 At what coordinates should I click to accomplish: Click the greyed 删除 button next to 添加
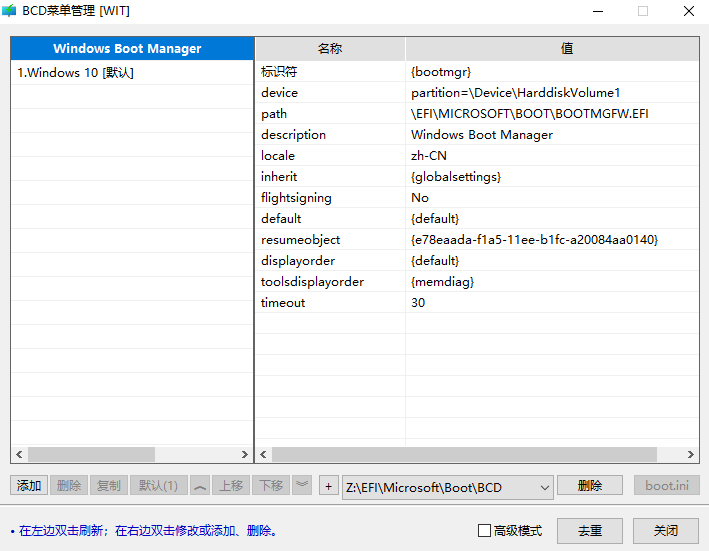coord(69,485)
